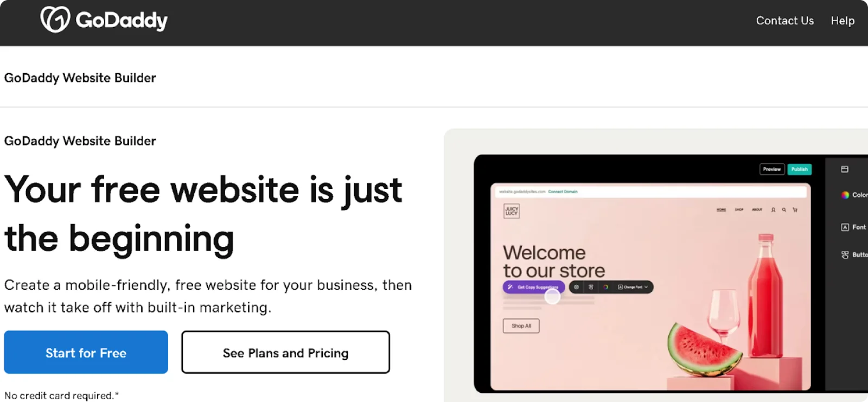Click the Juicy Lucy logo in the preview
Viewport: 868px width, 402px height.
coord(511,211)
